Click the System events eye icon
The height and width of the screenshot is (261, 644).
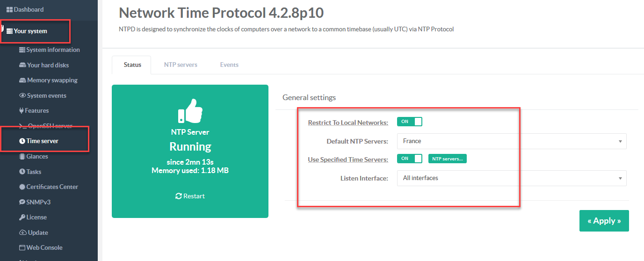22,95
